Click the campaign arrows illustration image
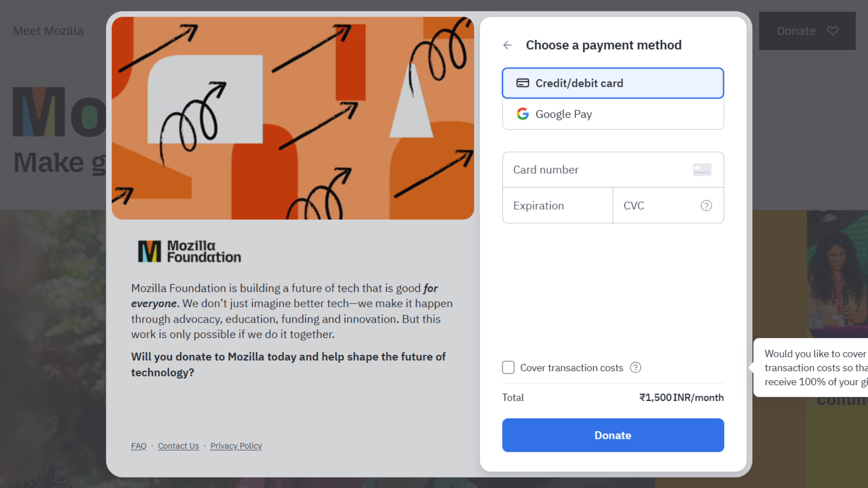The image size is (868, 488). click(293, 118)
